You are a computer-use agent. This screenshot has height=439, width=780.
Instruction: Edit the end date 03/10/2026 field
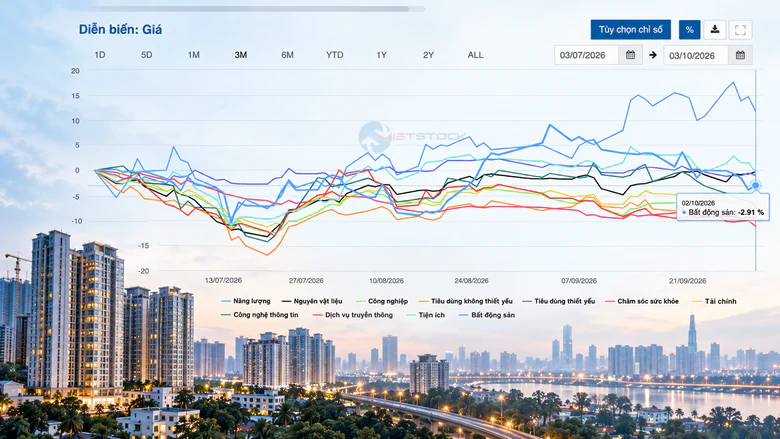[696, 55]
